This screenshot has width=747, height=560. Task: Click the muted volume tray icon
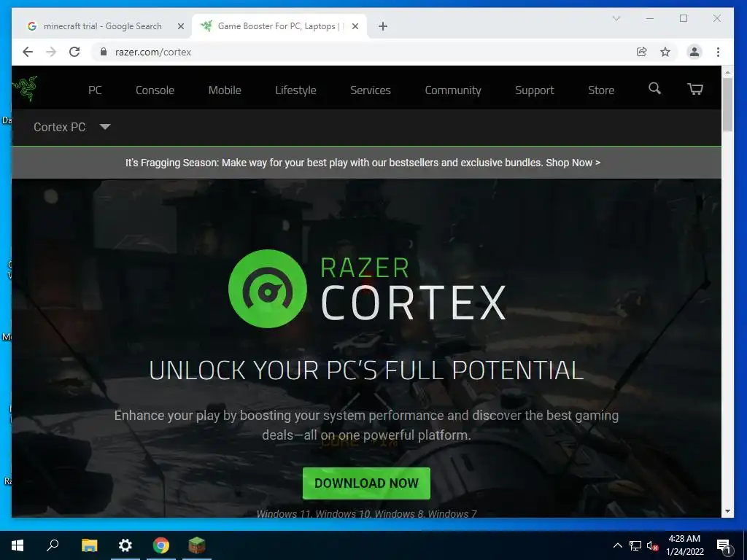[x=652, y=545]
